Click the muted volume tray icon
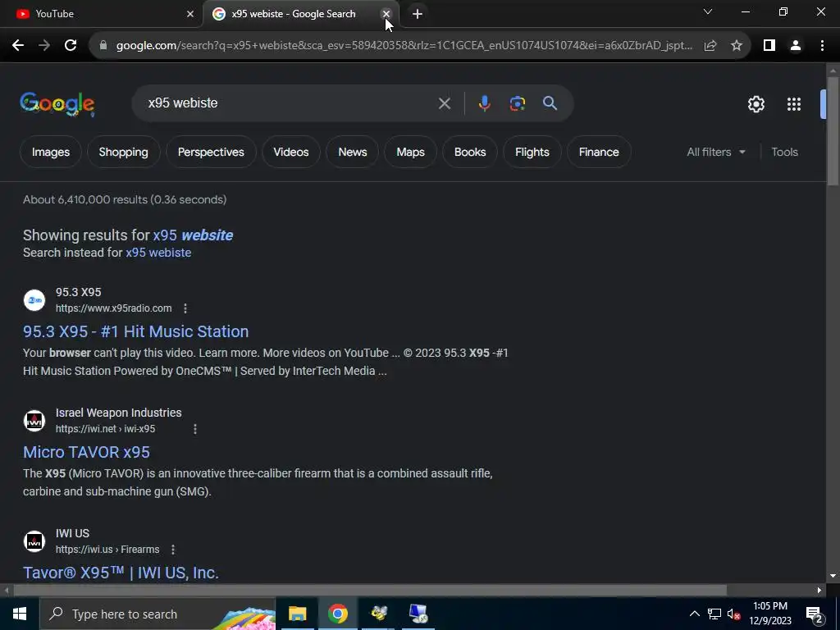The width and height of the screenshot is (840, 630). (734, 614)
